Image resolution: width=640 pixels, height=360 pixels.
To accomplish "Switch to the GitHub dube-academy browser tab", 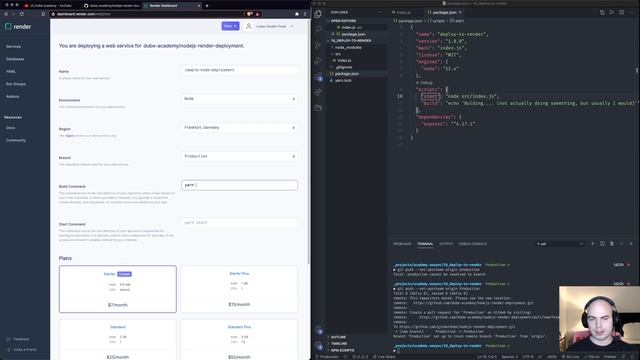I will click(x=111, y=6).
